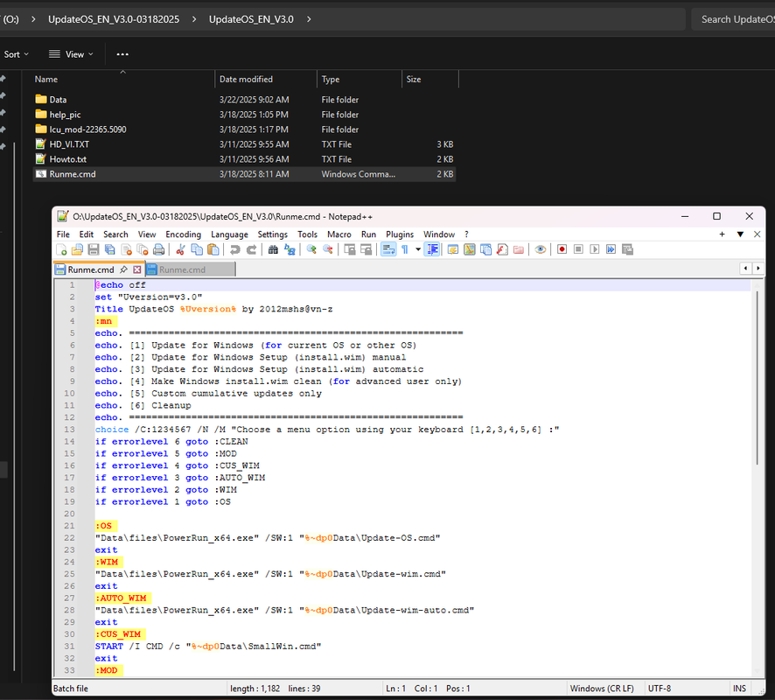
Task: Switch to the inactive Runme.cmd tab
Action: [182, 269]
